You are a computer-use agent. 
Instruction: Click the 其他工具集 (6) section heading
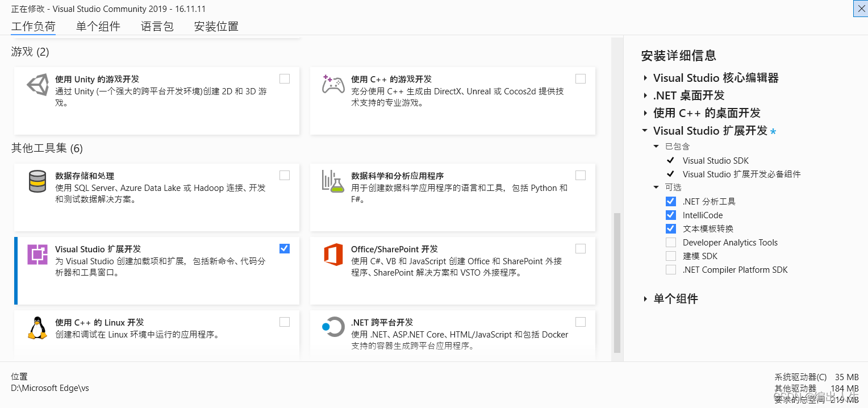[47, 148]
